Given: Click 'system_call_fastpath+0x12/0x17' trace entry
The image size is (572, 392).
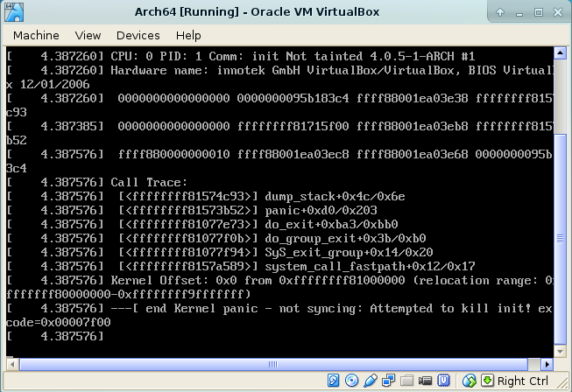Looking at the screenshot, I should [370, 266].
